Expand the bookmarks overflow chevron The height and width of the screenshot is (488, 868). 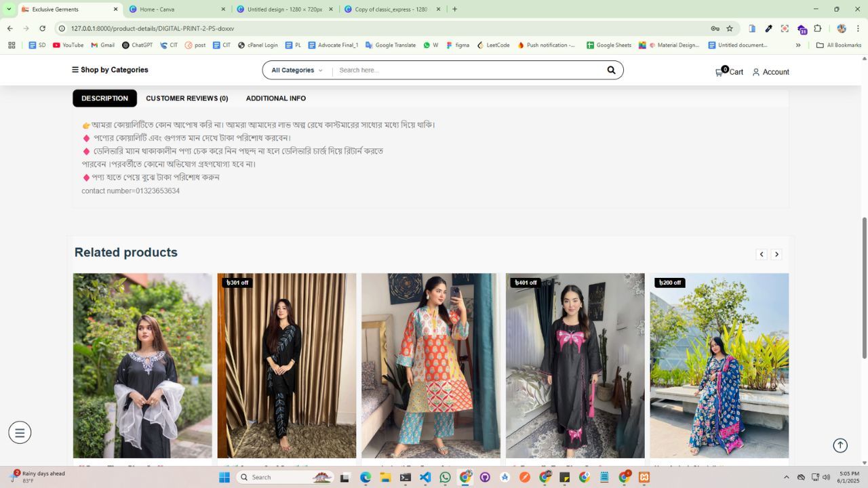[x=798, y=45]
